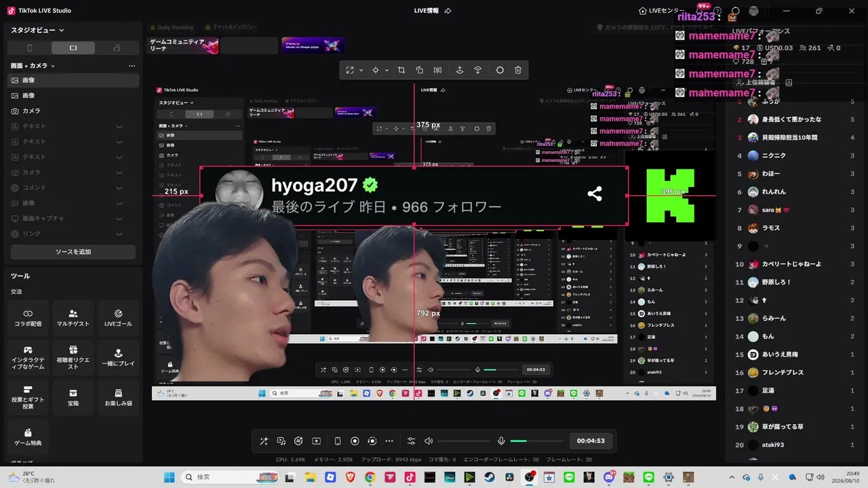Select the second 画像 source
This screenshot has height=488, width=868.
pos(73,96)
